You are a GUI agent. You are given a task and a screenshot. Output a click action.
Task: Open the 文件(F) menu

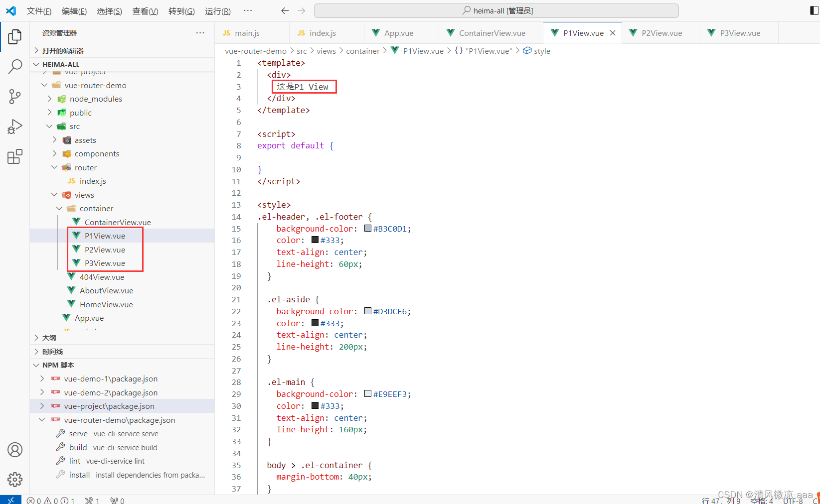pos(39,11)
